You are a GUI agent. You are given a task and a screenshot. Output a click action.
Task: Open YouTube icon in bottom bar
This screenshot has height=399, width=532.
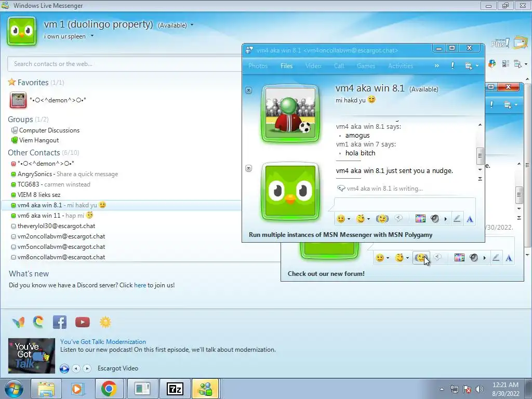83,322
